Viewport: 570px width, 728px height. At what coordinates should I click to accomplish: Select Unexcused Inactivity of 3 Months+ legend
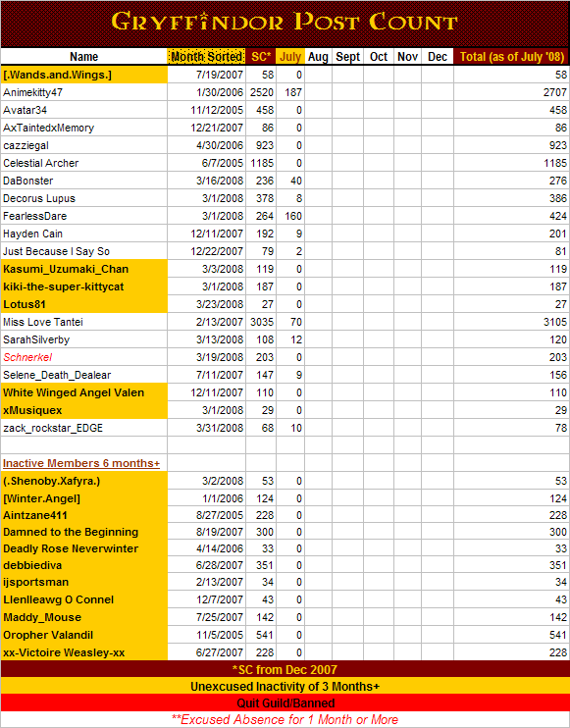[x=285, y=686]
